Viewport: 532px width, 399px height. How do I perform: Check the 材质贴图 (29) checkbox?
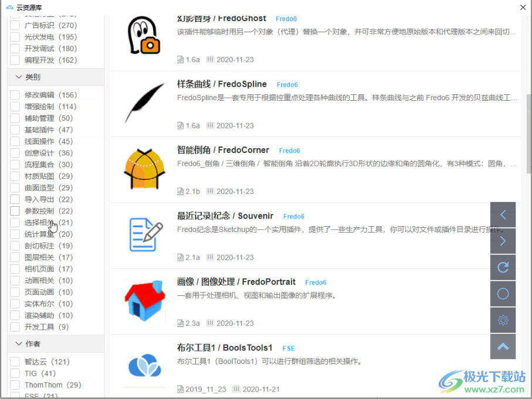[x=15, y=176]
